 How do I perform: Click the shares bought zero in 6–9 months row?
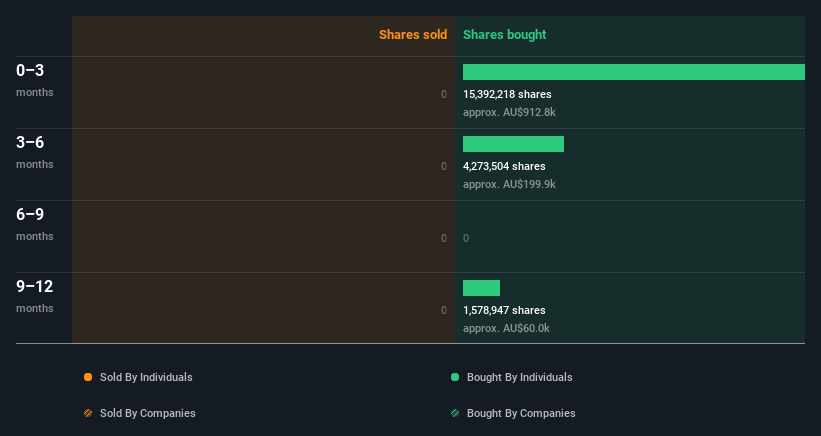coord(466,238)
